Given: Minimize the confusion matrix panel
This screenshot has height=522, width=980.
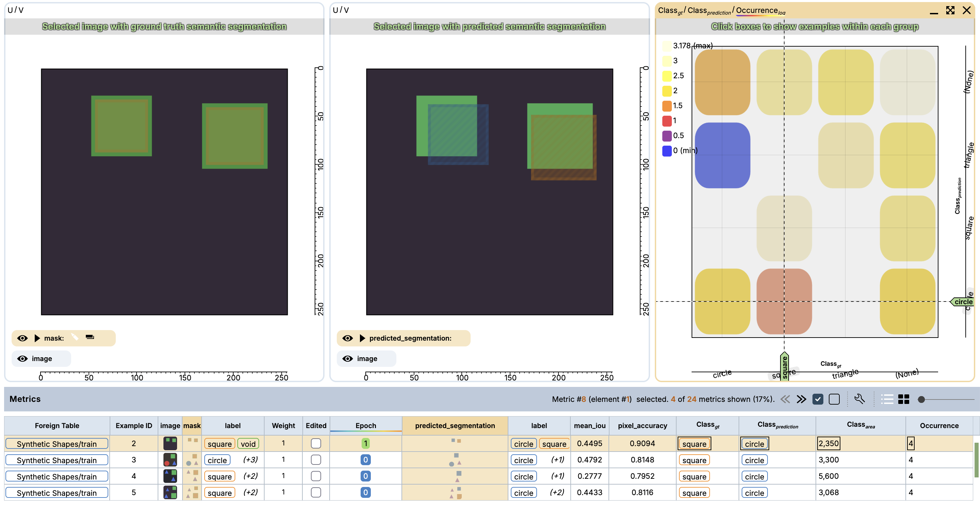Looking at the screenshot, I should click(934, 13).
